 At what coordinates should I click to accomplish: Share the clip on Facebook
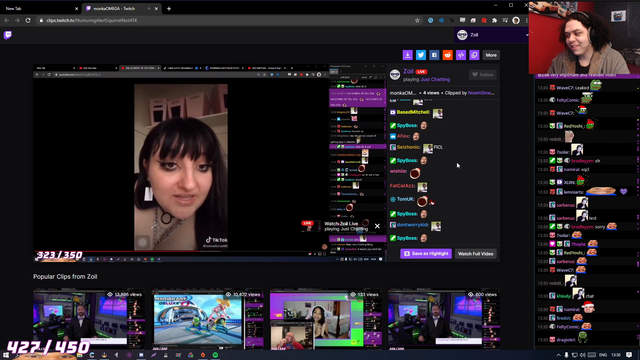tap(434, 55)
